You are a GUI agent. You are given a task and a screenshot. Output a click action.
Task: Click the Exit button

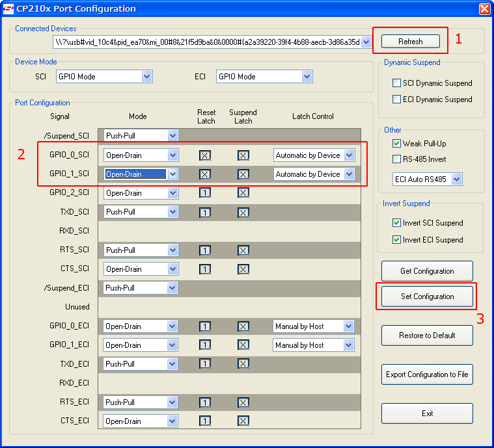coord(427,414)
